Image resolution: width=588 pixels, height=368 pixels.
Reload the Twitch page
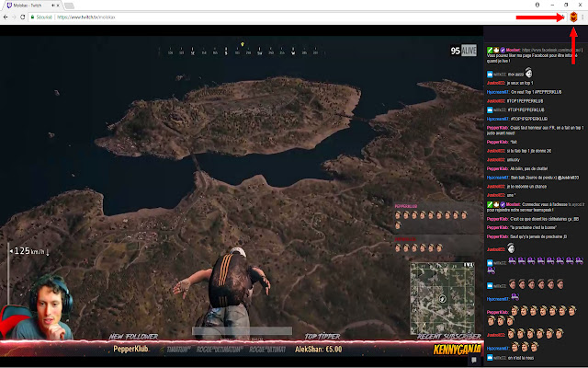pos(22,17)
